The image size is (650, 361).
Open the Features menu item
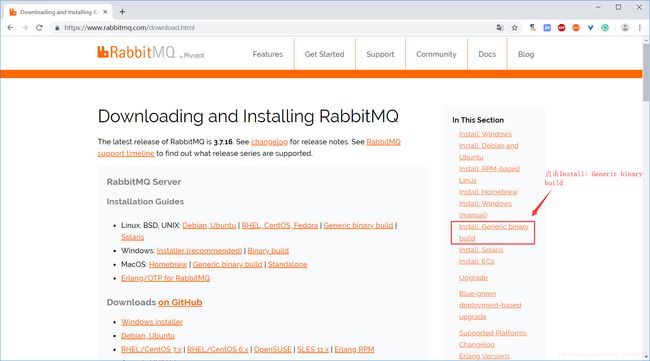[267, 54]
